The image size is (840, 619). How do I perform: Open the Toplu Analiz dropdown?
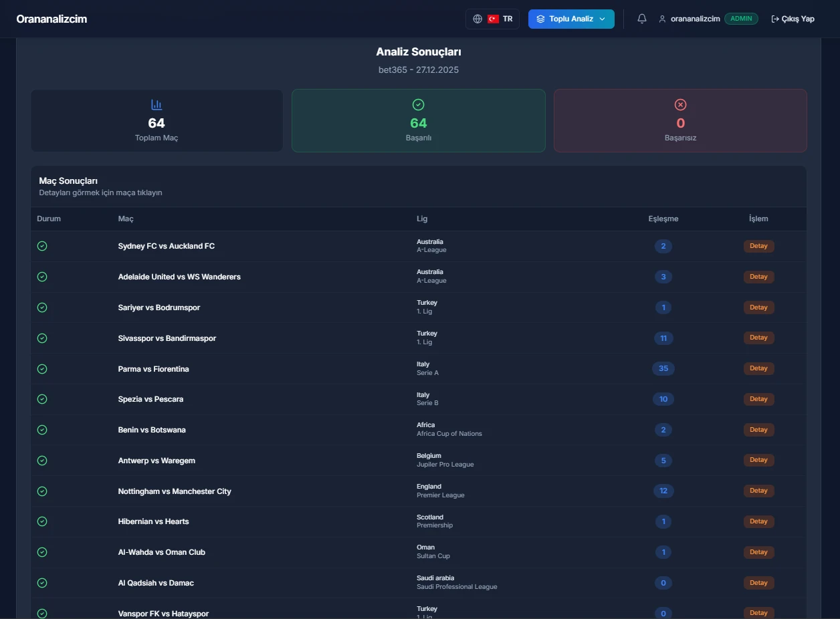pyautogui.click(x=570, y=19)
